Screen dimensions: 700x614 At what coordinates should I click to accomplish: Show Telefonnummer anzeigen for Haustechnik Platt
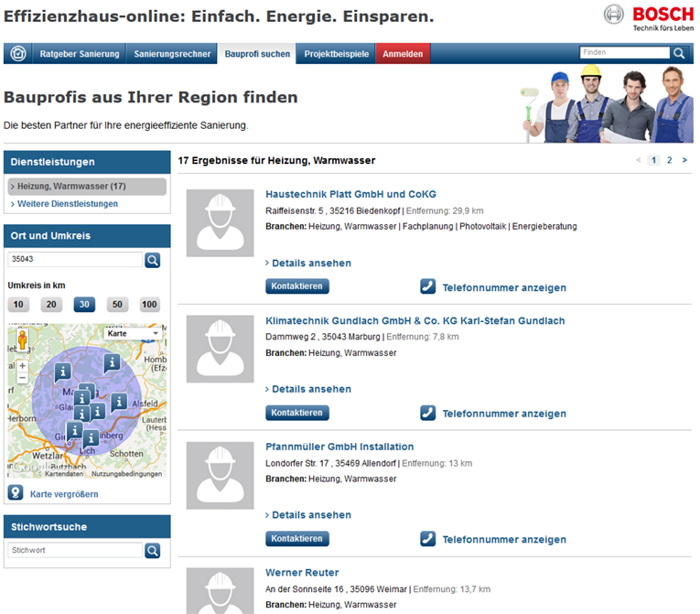pyautogui.click(x=504, y=287)
